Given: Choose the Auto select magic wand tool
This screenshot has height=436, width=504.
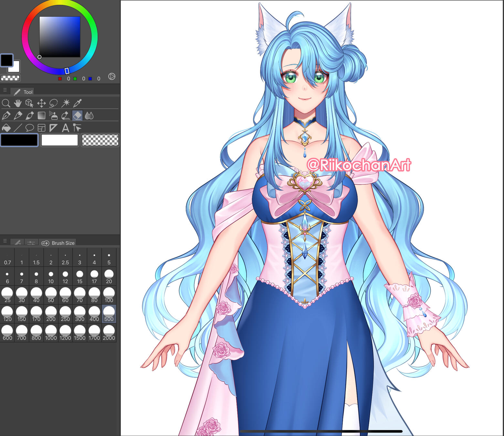Looking at the screenshot, I should (x=66, y=103).
